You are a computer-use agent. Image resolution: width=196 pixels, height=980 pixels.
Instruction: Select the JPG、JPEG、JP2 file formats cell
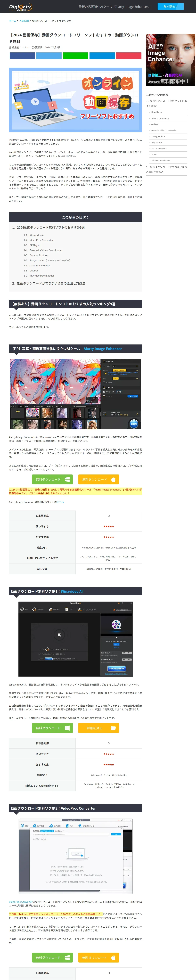pos(108,558)
